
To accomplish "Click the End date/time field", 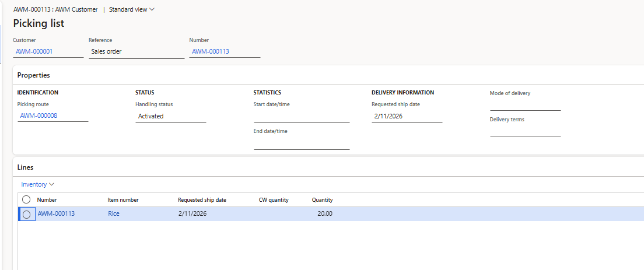I will pyautogui.click(x=301, y=143).
